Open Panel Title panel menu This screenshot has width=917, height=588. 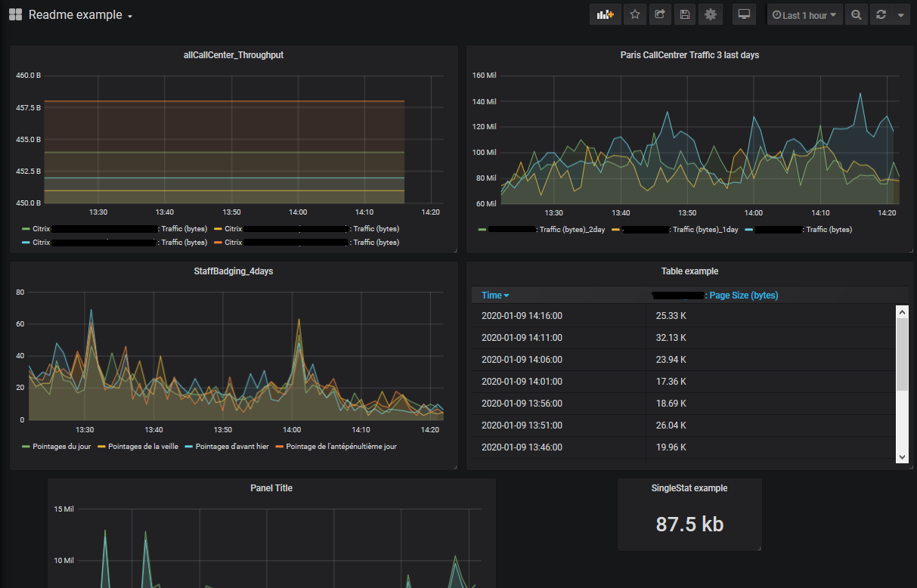click(271, 488)
